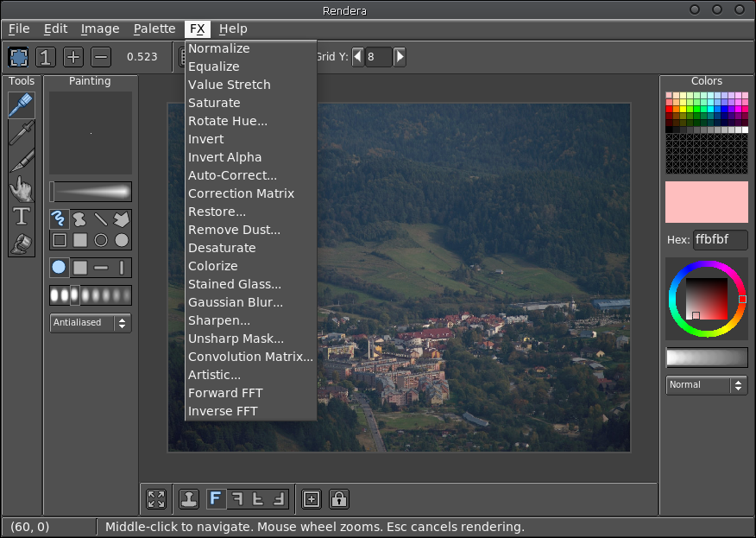Open the File menu
Image resolution: width=756 pixels, height=538 pixels.
click(x=19, y=29)
